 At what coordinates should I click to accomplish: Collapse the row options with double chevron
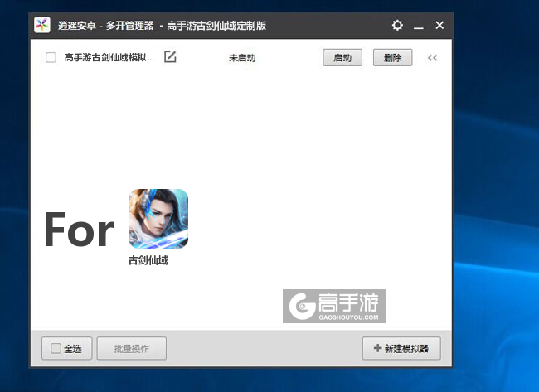coord(432,58)
